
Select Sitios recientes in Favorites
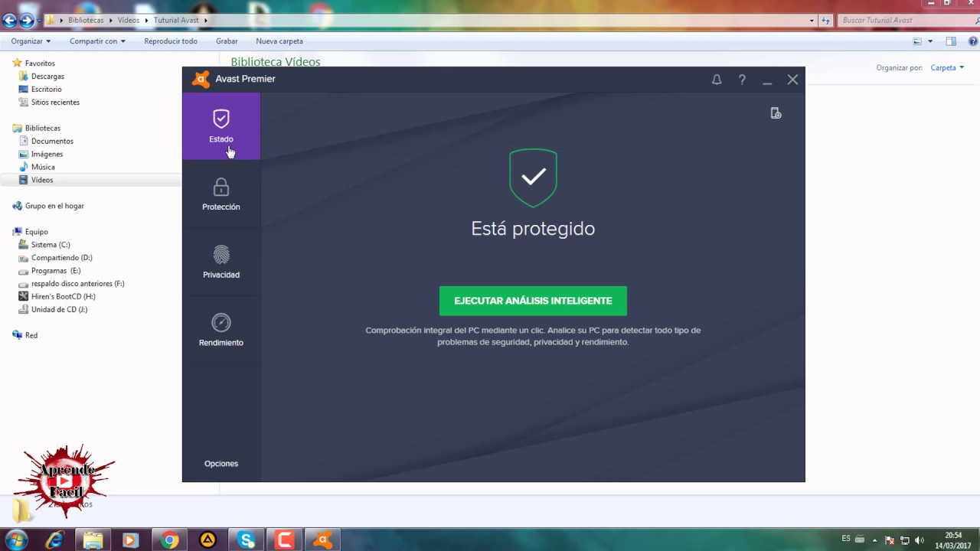click(55, 103)
